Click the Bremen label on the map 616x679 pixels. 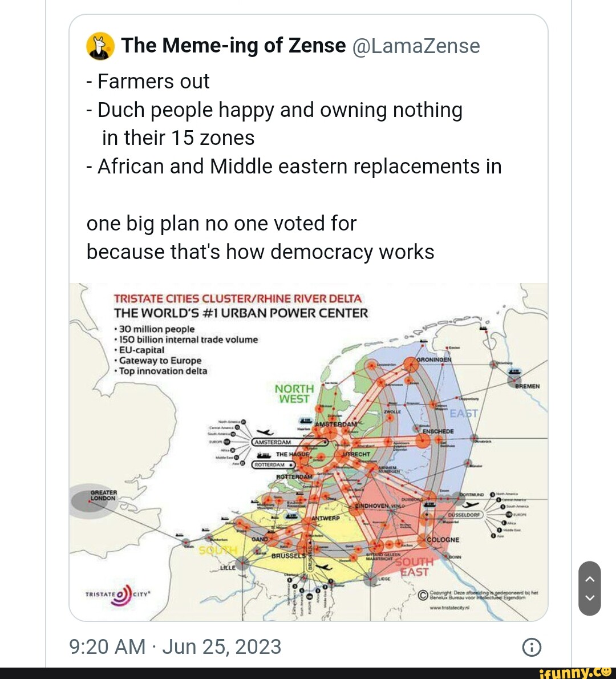pyautogui.click(x=528, y=386)
